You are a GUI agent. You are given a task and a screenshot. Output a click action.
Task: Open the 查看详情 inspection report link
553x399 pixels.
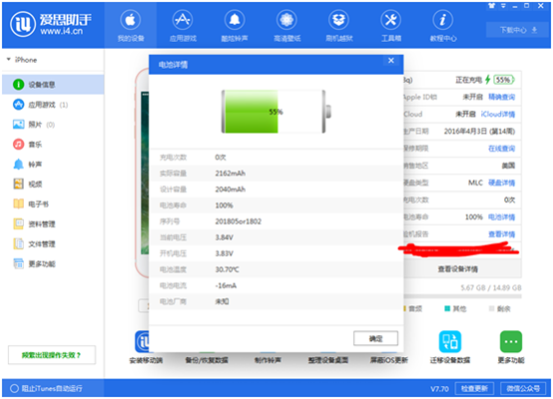502,234
